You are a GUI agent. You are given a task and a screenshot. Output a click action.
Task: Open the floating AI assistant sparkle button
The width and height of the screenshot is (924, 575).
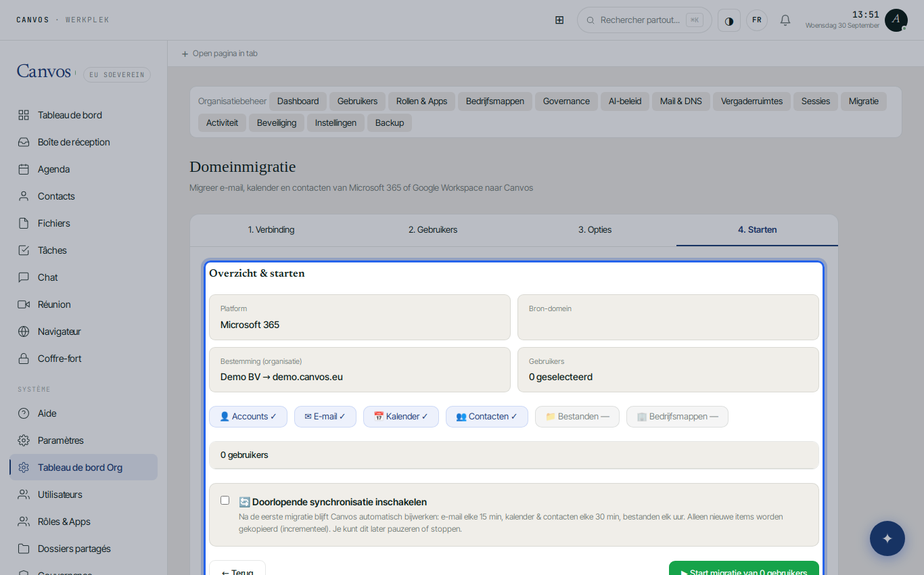point(887,538)
